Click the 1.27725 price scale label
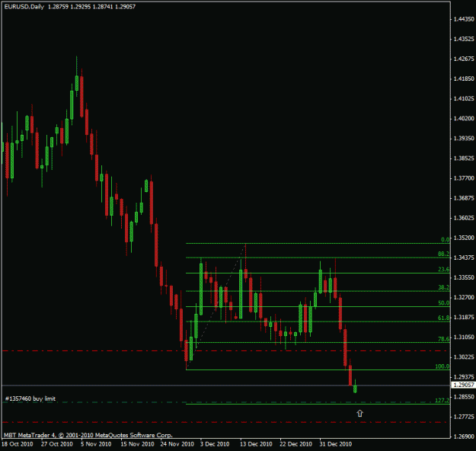The image size is (476, 451). tap(464, 417)
